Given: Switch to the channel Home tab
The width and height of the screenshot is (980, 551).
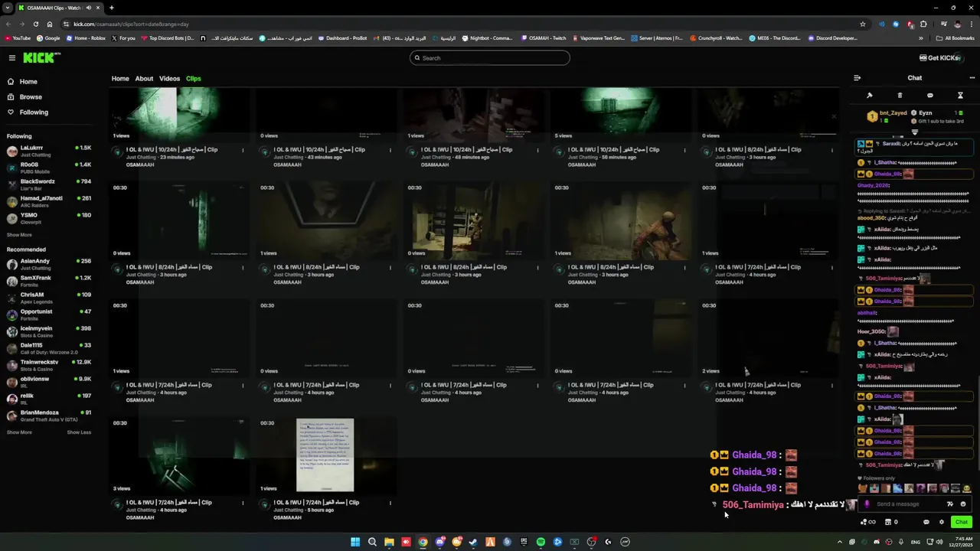Looking at the screenshot, I should coord(120,79).
